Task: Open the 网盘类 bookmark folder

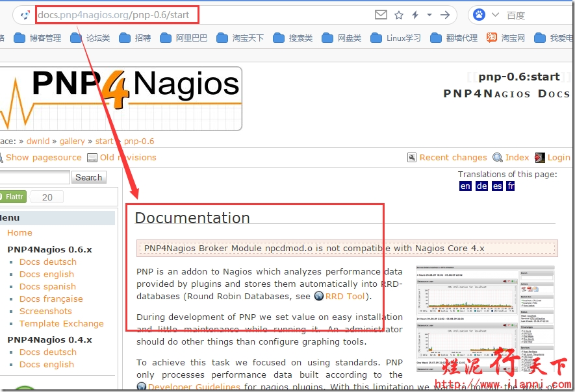Action: [x=341, y=38]
